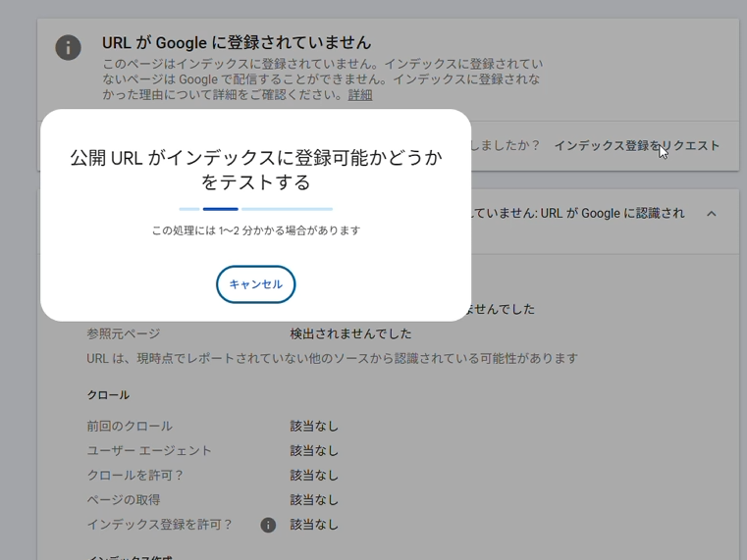This screenshot has height=560, width=747.
Task: Click インデックス登録をリクエスト request button
Action: point(636,145)
